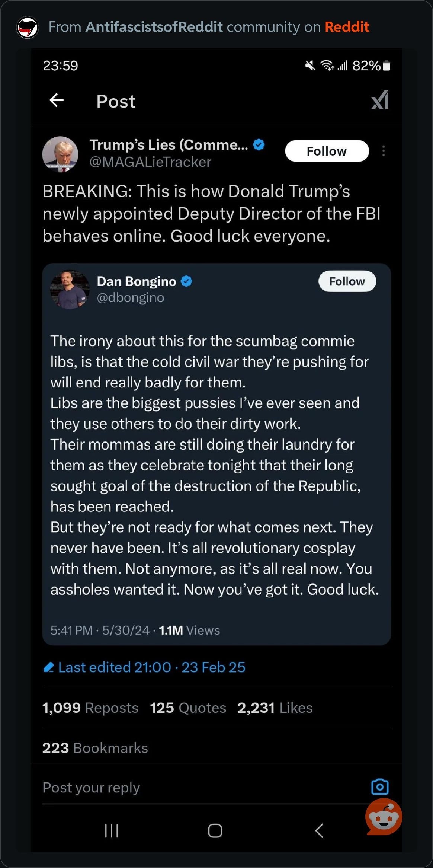Open the AntifascistsofReddit community link
433x868 pixels.
[154, 27]
